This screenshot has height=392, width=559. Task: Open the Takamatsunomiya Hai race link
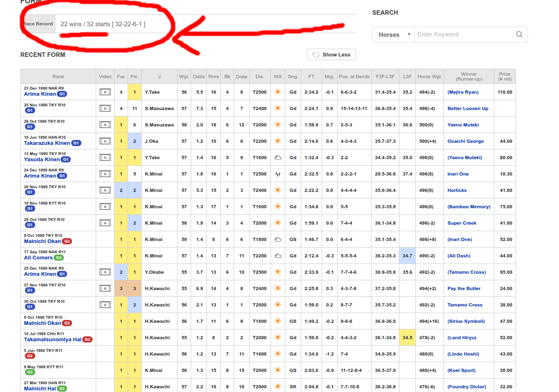(53, 340)
